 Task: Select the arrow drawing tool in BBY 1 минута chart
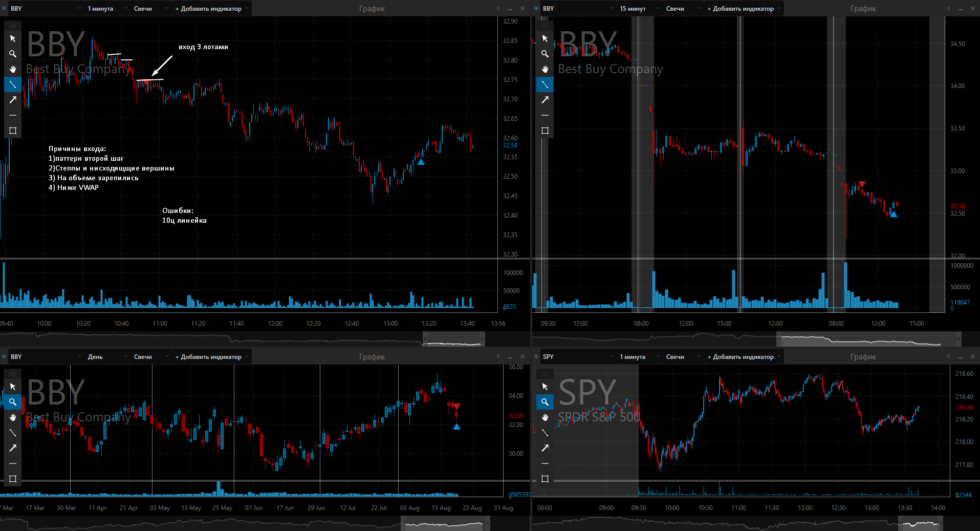(13, 100)
